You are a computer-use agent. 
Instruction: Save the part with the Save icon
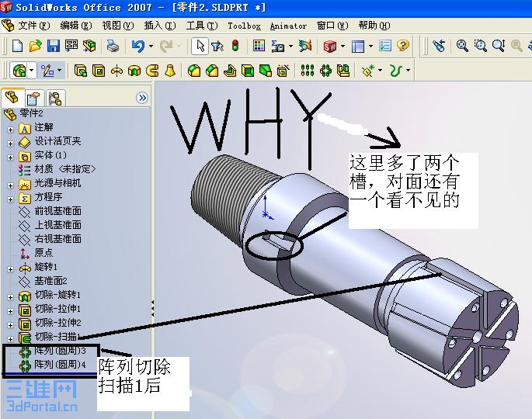click(54, 46)
